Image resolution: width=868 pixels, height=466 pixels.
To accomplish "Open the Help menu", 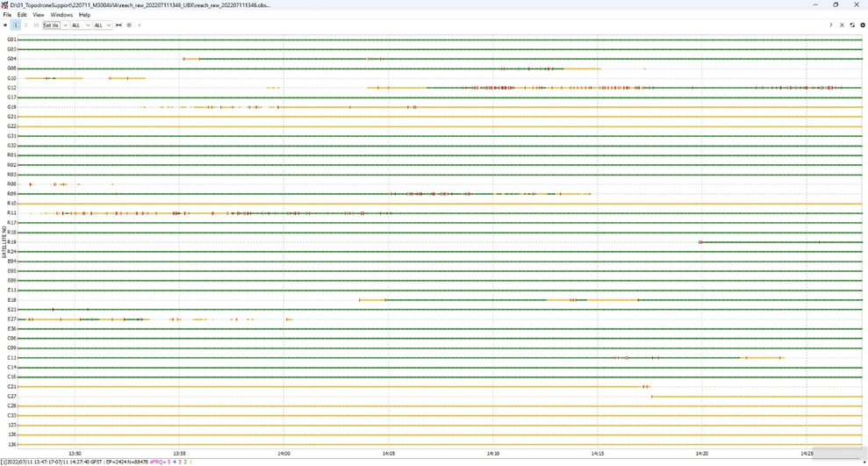I will [84, 15].
